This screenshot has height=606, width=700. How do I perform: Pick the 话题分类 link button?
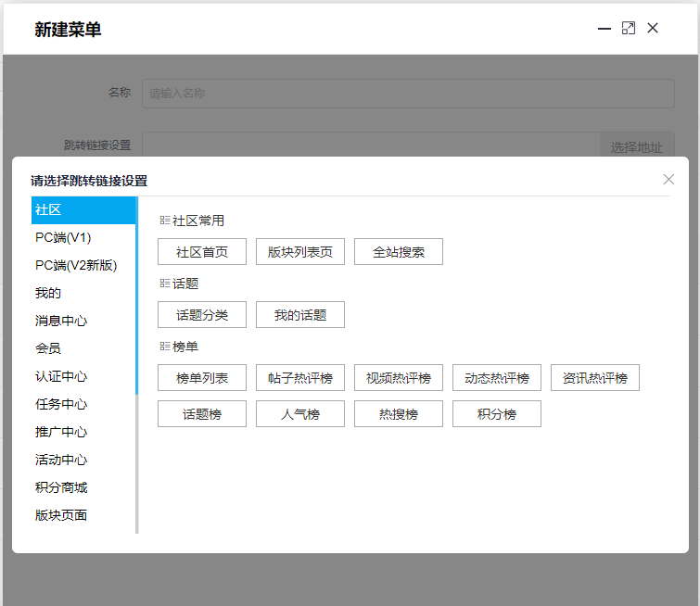[x=202, y=315]
